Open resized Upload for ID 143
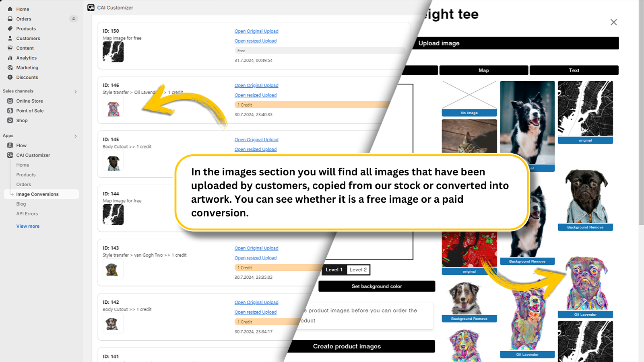The image size is (644, 362). click(256, 258)
